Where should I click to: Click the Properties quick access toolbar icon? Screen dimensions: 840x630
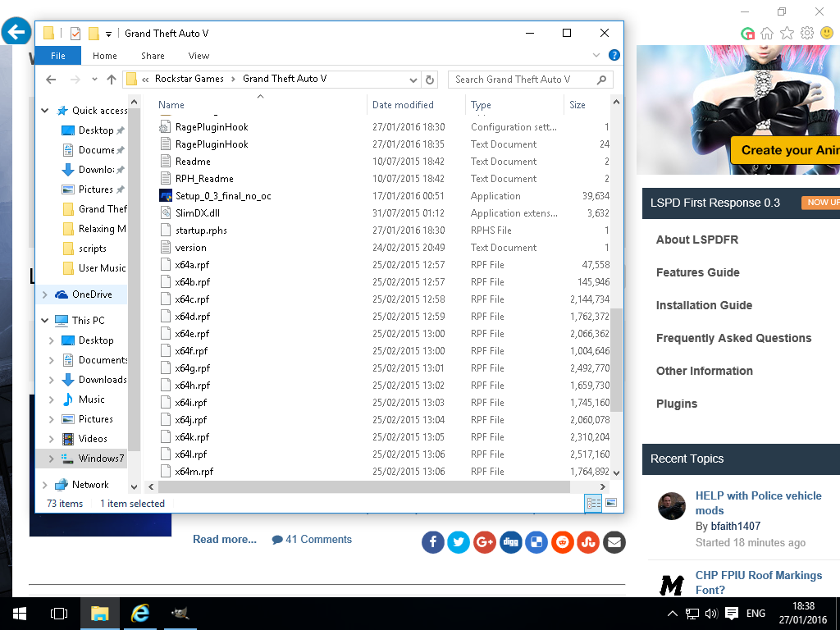pos(75,34)
